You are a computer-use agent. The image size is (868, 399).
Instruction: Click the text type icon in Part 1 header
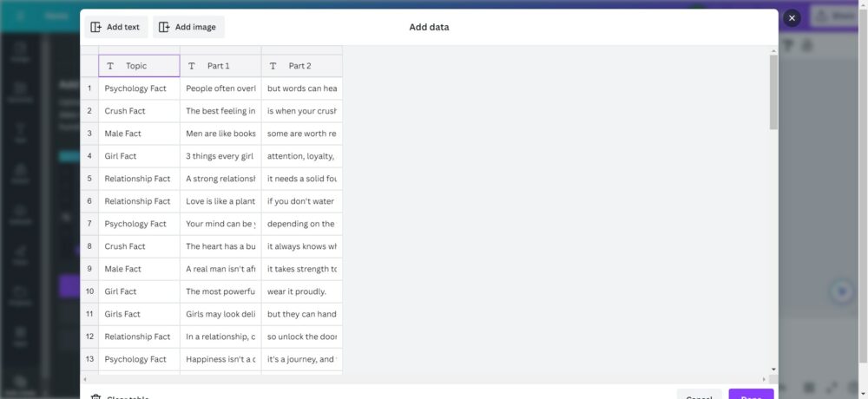point(192,66)
